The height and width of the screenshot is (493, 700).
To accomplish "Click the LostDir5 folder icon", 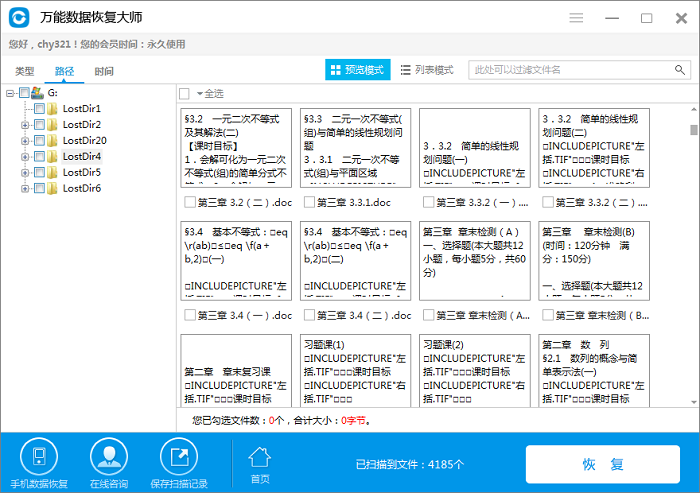I will tap(52, 172).
